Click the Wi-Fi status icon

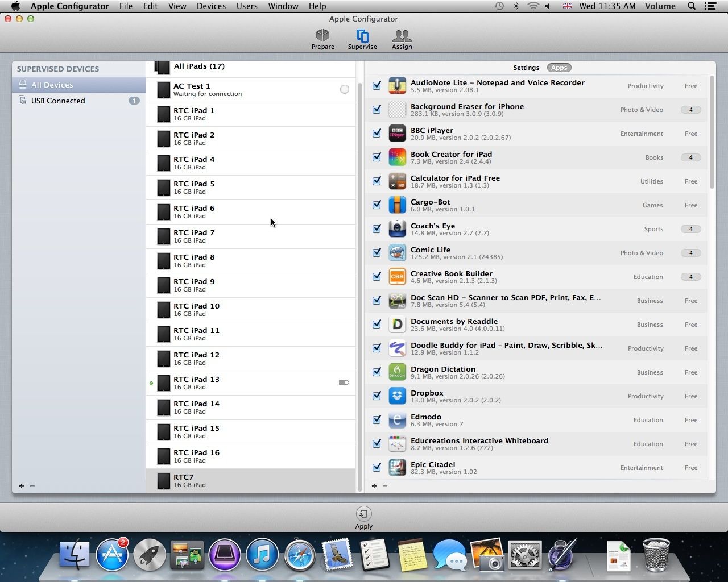pos(533,6)
